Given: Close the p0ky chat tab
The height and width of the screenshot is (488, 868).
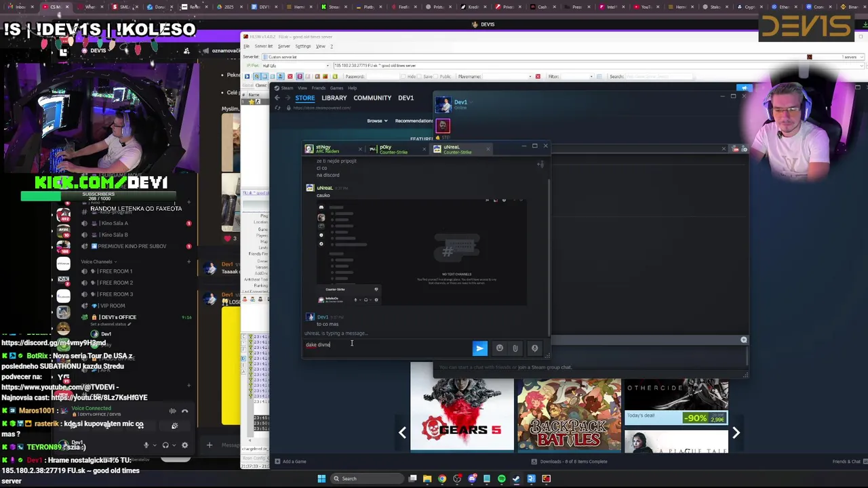Looking at the screenshot, I should [x=424, y=149].
